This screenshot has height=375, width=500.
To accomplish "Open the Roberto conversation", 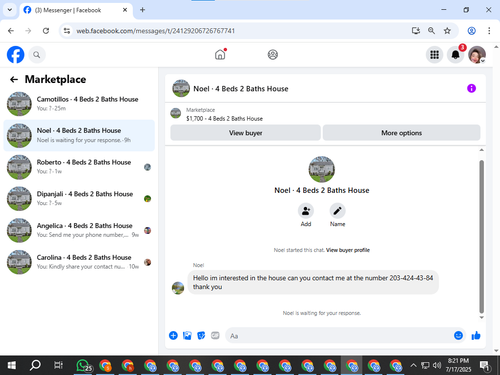I will tap(79, 167).
